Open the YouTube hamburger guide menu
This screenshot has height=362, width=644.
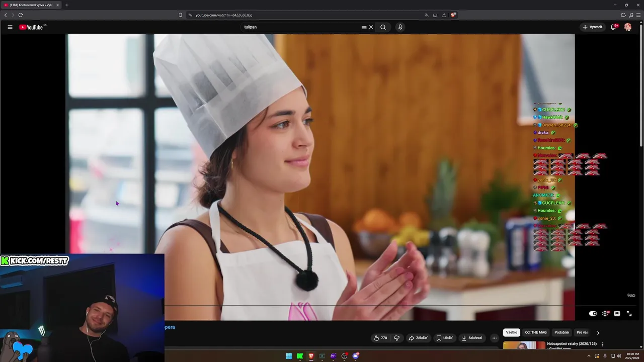click(10, 27)
